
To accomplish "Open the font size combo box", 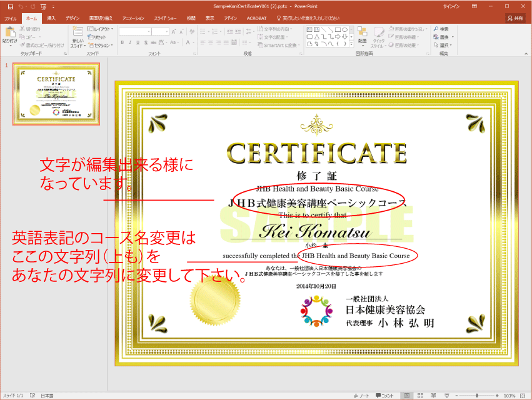I will coord(160,32).
